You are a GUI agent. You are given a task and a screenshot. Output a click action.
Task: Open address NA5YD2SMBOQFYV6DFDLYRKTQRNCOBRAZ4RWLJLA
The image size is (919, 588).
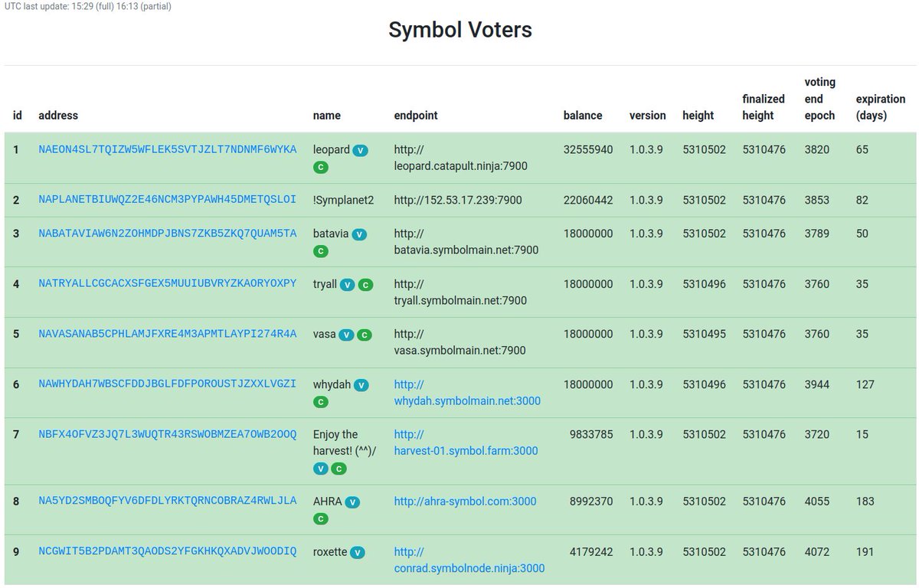[x=168, y=501]
